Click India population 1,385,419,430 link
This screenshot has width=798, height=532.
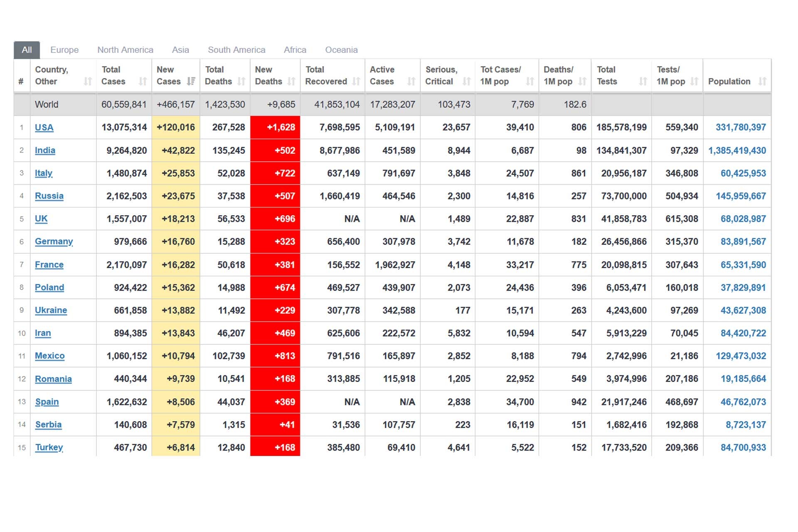click(737, 150)
